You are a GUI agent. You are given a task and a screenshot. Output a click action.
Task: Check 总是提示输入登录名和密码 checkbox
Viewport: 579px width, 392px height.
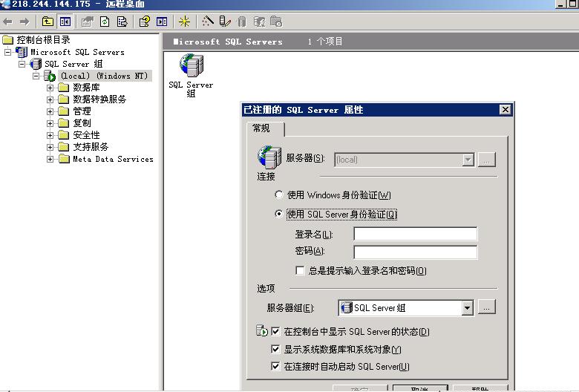[x=300, y=270]
